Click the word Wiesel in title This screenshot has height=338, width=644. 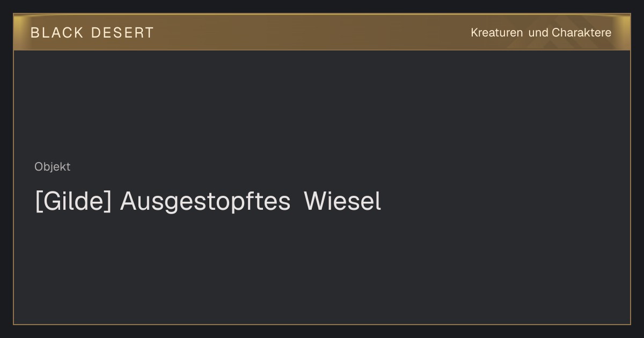[x=342, y=202]
